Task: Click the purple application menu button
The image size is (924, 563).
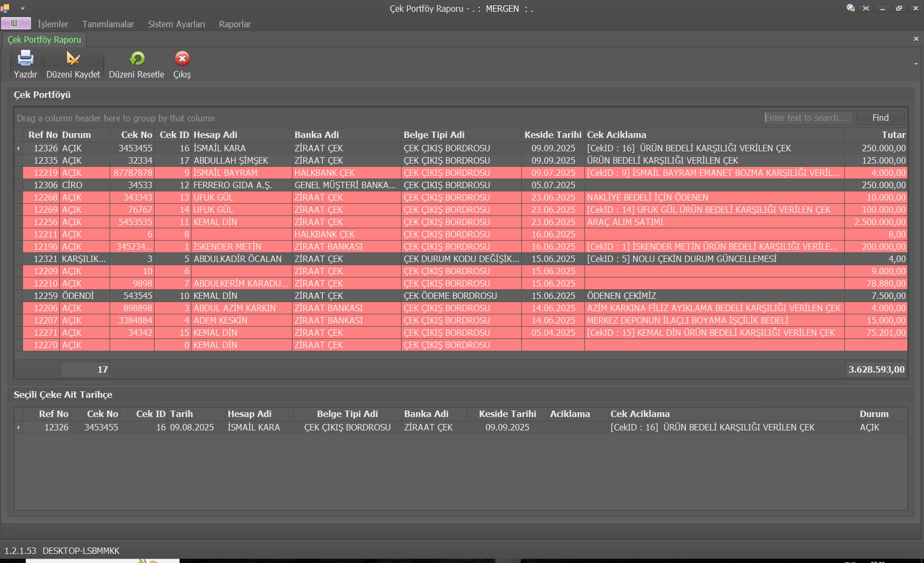Action: 16,24
